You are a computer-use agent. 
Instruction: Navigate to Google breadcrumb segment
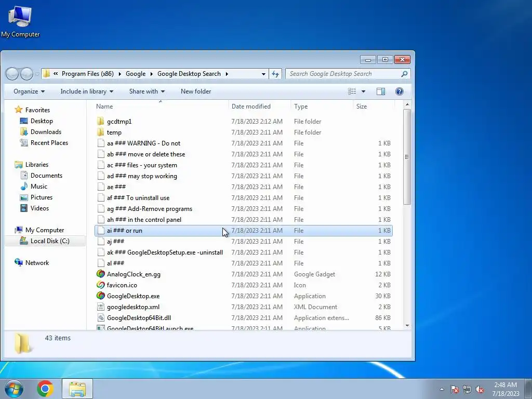pos(136,74)
